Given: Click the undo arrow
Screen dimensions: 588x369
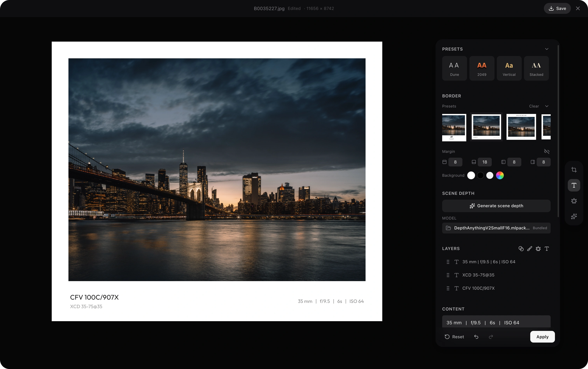Looking at the screenshot, I should [x=476, y=337].
